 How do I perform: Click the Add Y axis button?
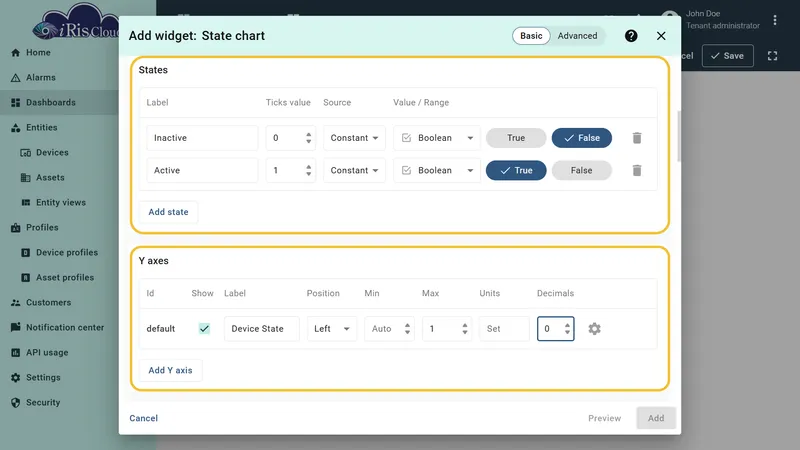[x=170, y=370]
